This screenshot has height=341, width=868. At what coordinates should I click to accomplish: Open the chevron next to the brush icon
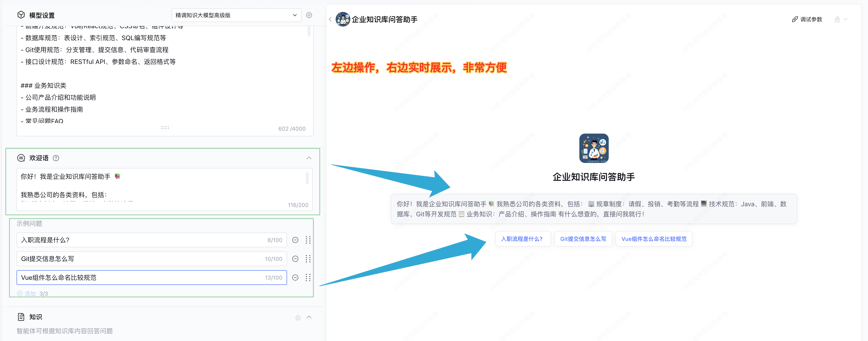[x=846, y=19]
